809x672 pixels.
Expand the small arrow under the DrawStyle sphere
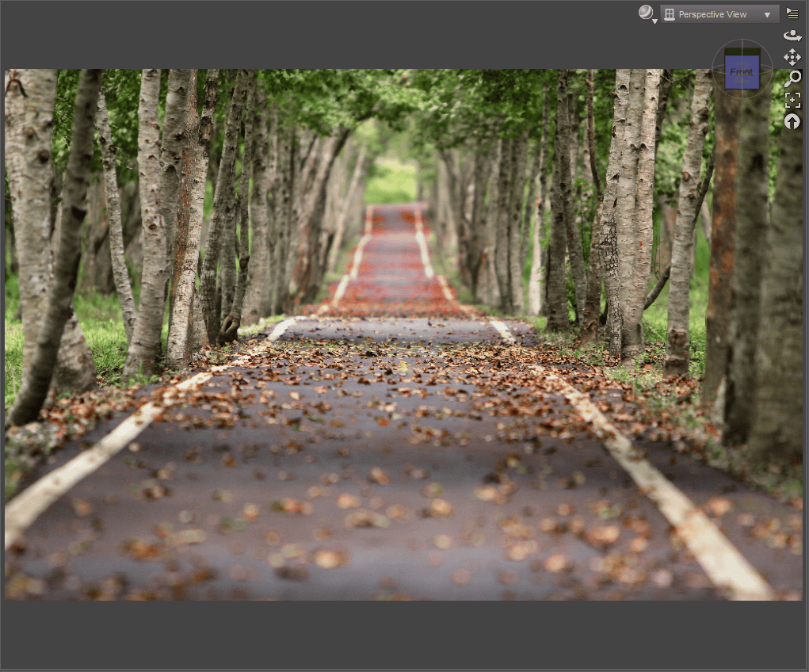click(x=654, y=21)
